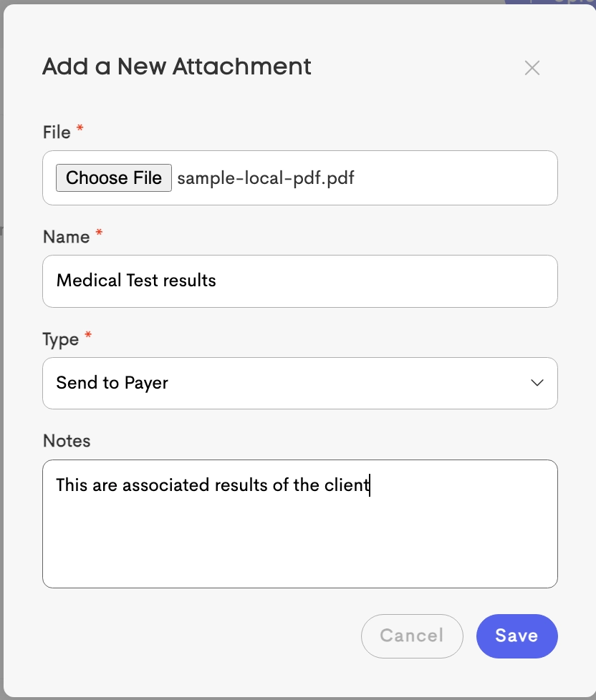The height and width of the screenshot is (700, 596).
Task: Save the new attachment
Action: pyautogui.click(x=516, y=636)
